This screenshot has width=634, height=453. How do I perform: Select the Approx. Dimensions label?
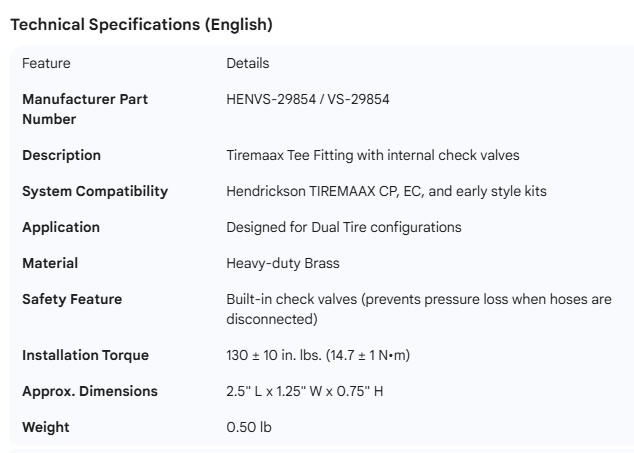(x=90, y=391)
